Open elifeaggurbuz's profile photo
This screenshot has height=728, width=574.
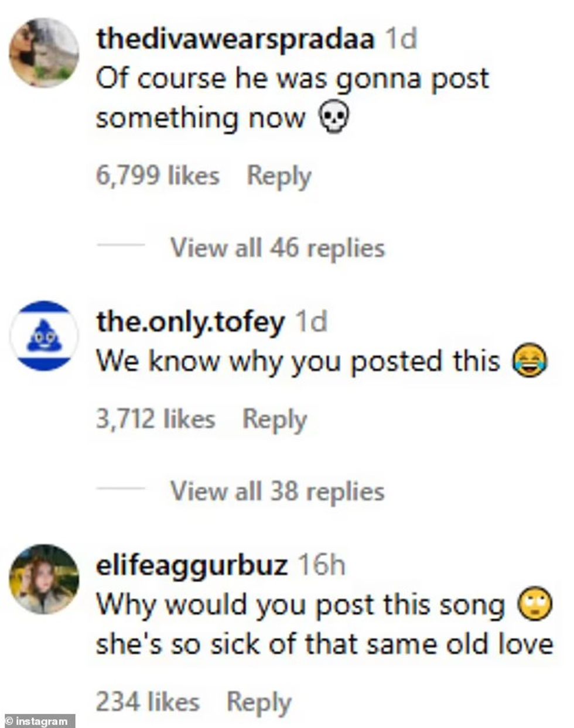(44, 579)
